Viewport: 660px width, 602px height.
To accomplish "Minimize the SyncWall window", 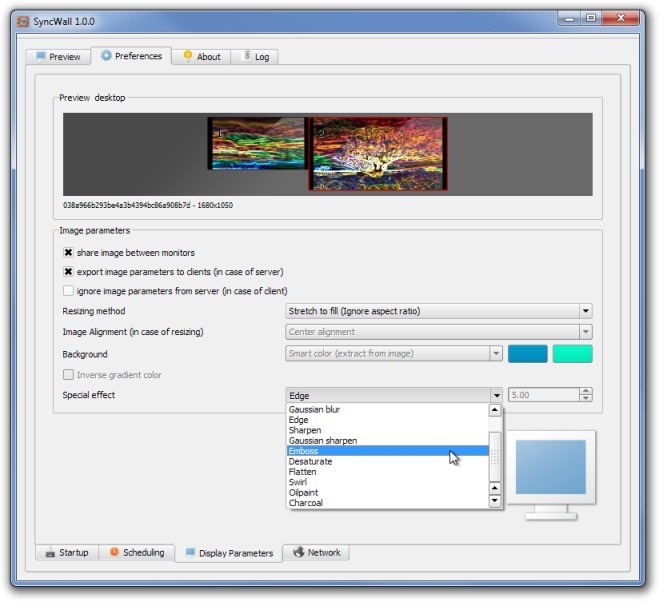I will pyautogui.click(x=570, y=18).
